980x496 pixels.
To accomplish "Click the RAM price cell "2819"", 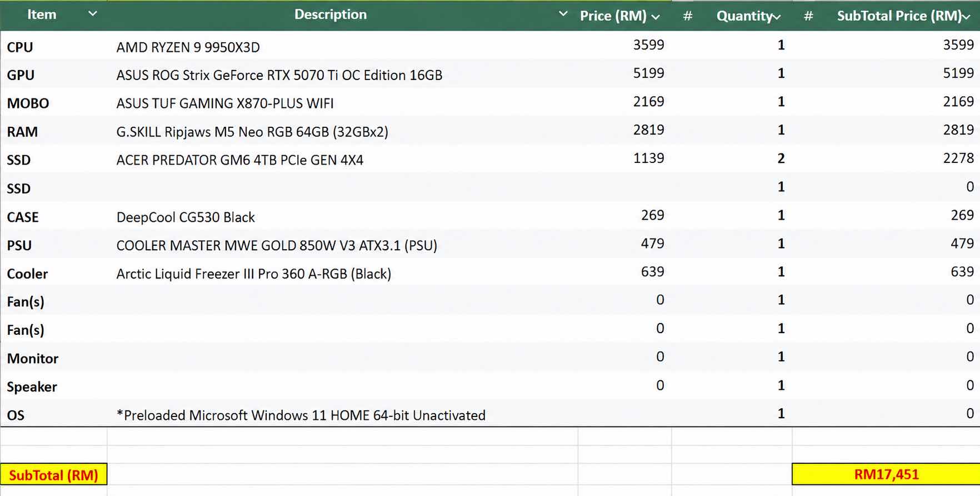I will [648, 130].
